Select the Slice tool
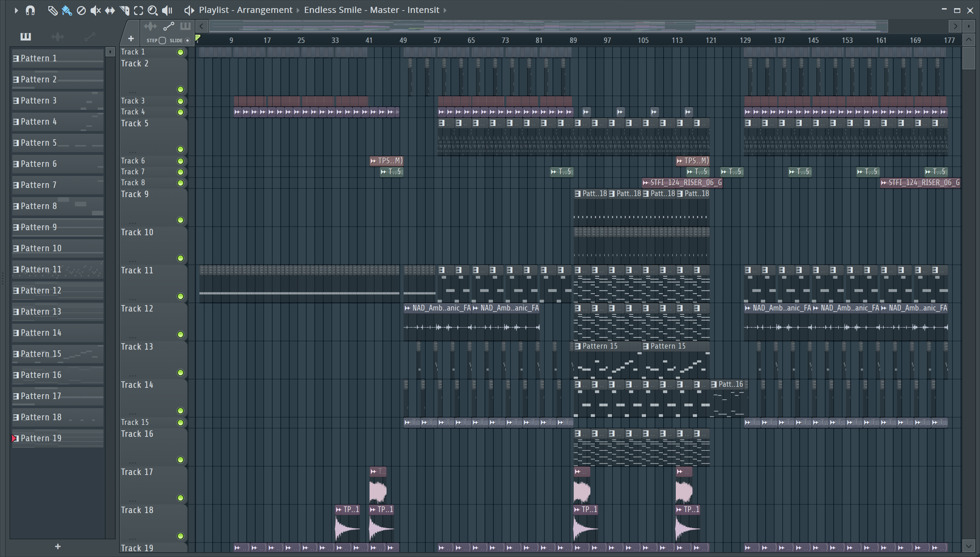This screenshot has width=980, height=557. point(124,10)
